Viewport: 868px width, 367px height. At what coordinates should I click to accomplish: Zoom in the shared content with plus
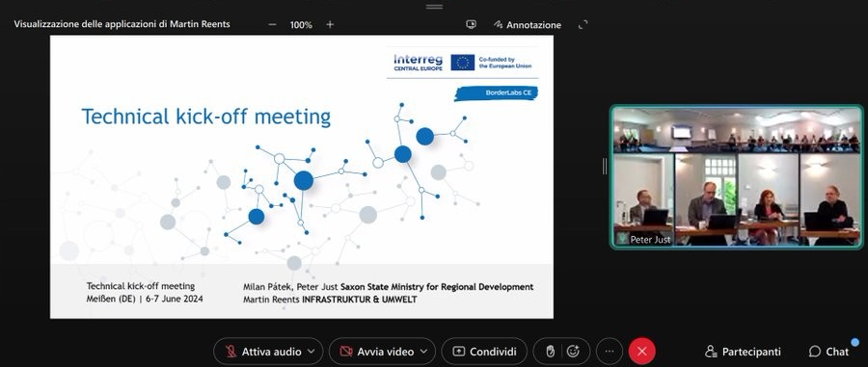330,24
